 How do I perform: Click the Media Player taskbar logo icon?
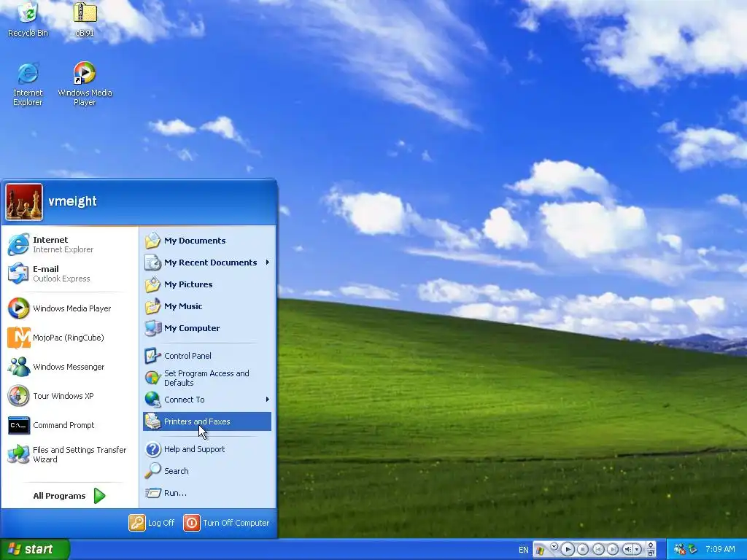(x=540, y=551)
